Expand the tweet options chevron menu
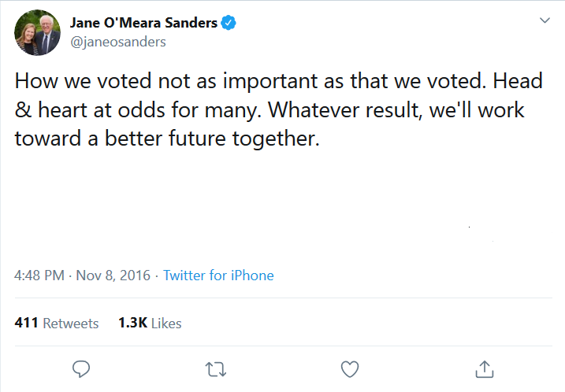 [545, 20]
